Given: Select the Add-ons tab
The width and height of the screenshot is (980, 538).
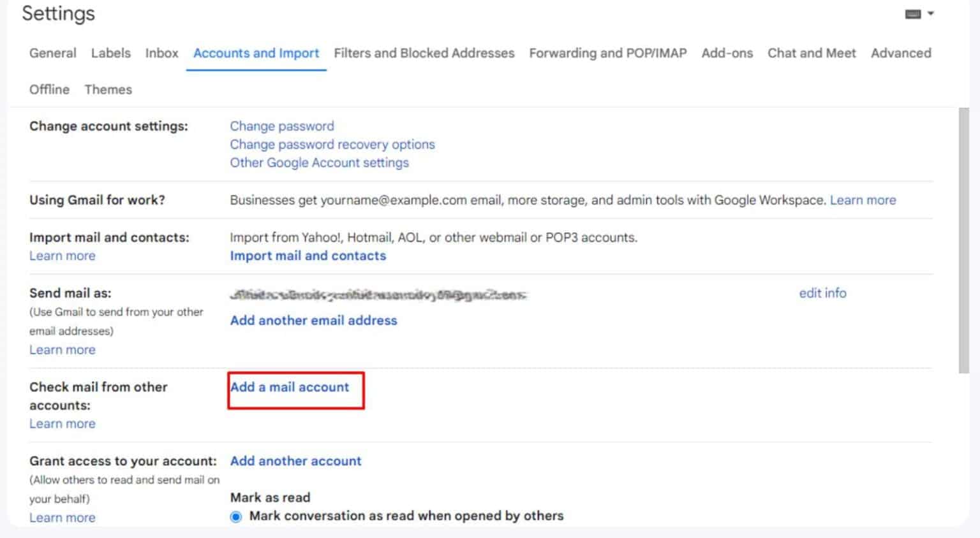Looking at the screenshot, I should (726, 54).
